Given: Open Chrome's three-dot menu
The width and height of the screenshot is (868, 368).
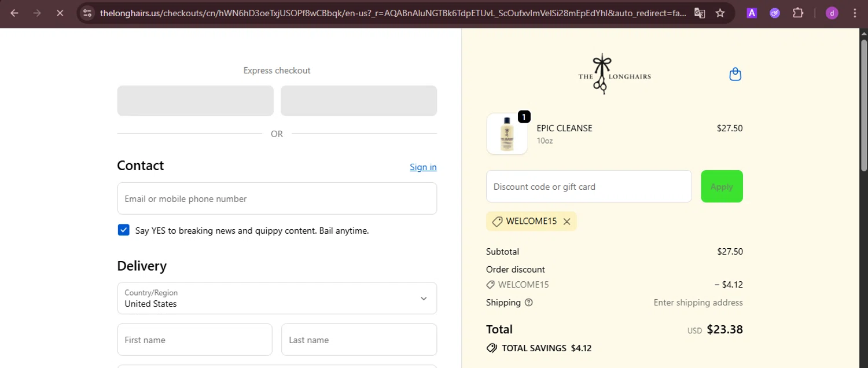Looking at the screenshot, I should pos(855,13).
